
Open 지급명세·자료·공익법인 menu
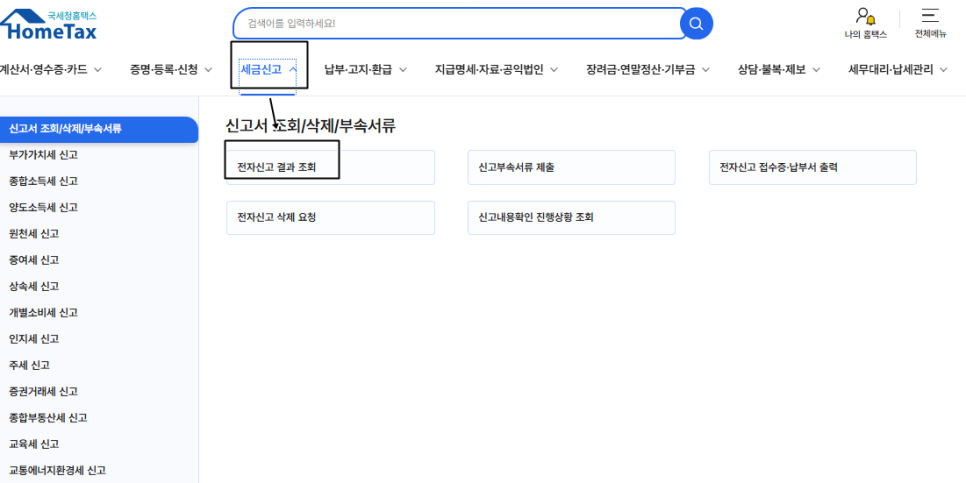pos(489,70)
